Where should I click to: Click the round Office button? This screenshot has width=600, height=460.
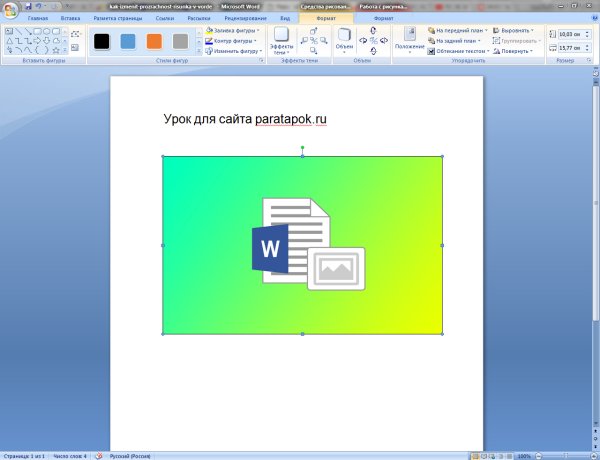[10, 10]
